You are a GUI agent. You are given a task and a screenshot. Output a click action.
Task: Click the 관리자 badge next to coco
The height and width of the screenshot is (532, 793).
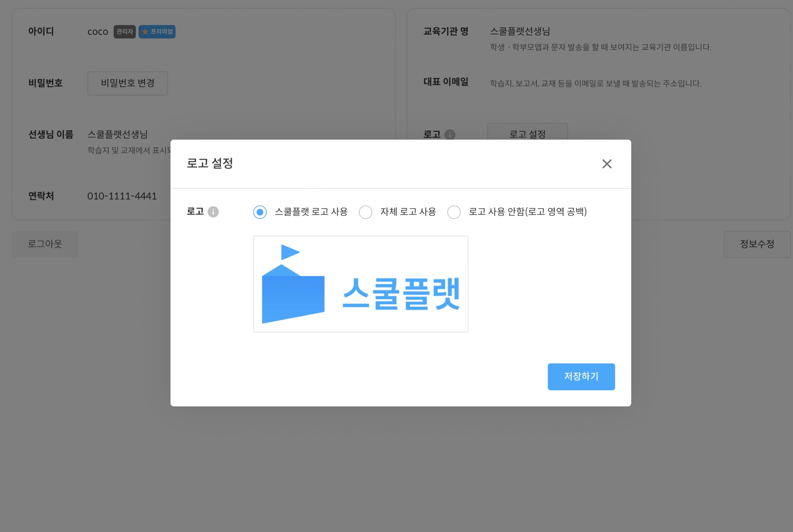(x=125, y=32)
